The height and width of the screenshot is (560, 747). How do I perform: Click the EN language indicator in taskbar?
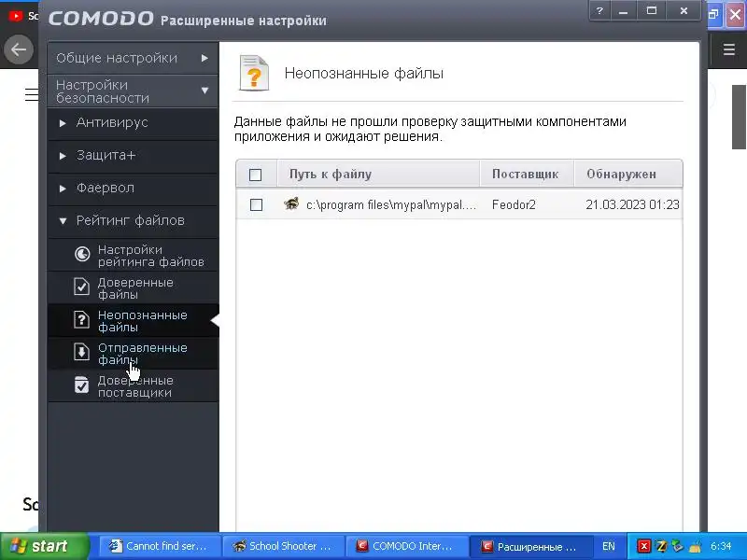609,546
